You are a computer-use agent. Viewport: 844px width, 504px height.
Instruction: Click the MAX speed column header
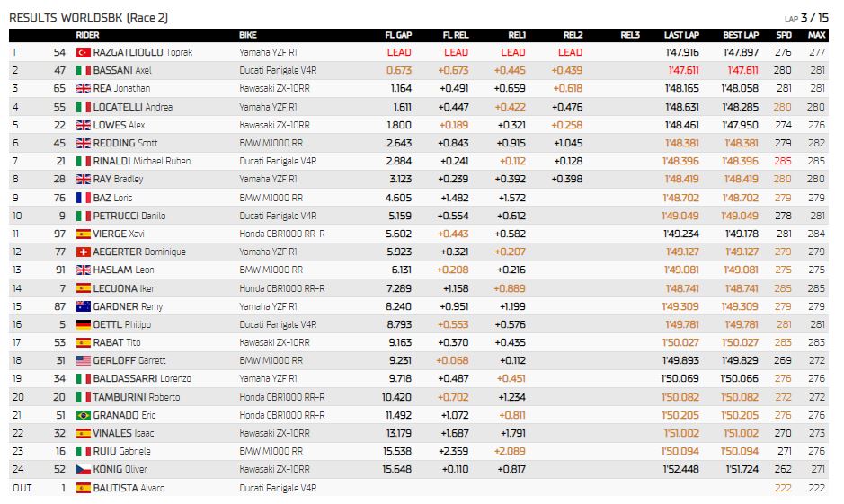[816, 35]
